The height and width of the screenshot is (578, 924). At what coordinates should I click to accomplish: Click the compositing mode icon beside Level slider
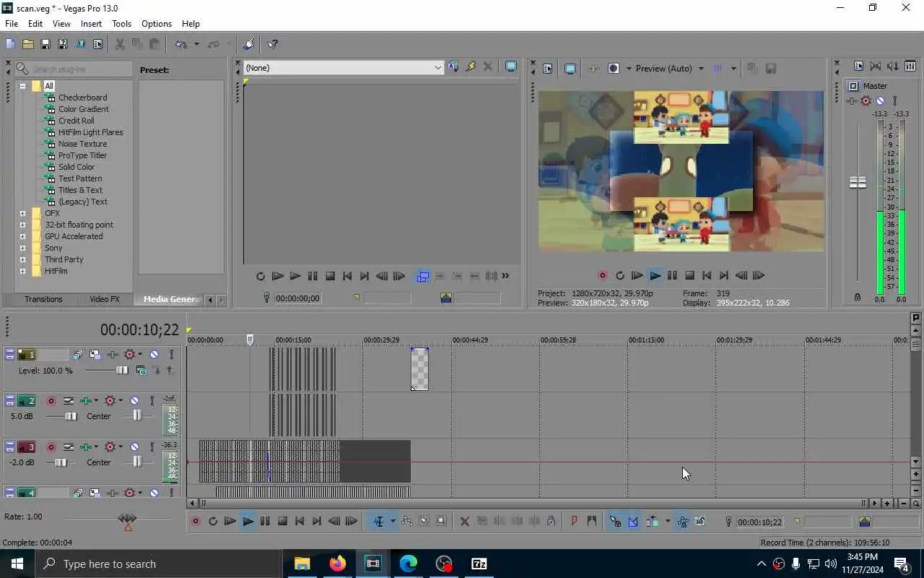(x=141, y=371)
